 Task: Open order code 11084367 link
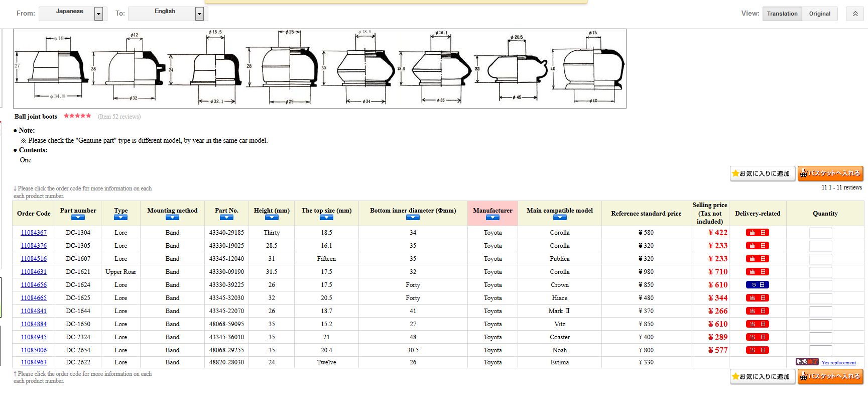tap(34, 233)
